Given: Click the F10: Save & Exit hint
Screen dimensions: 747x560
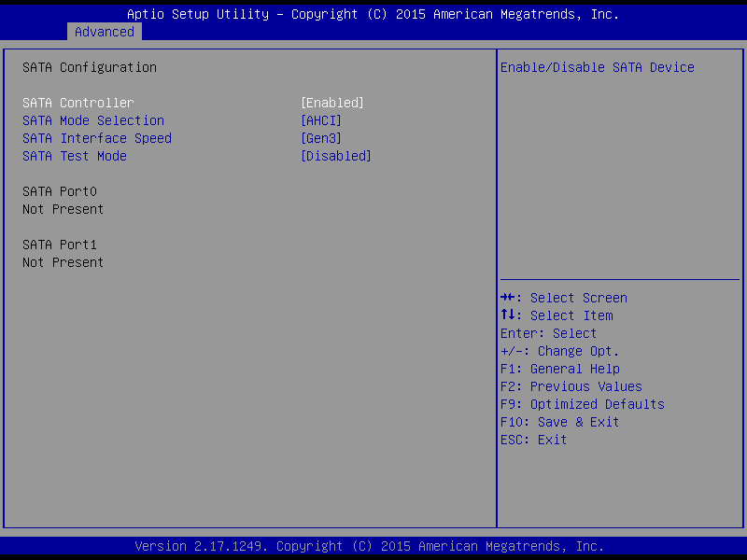Looking at the screenshot, I should tap(560, 422).
